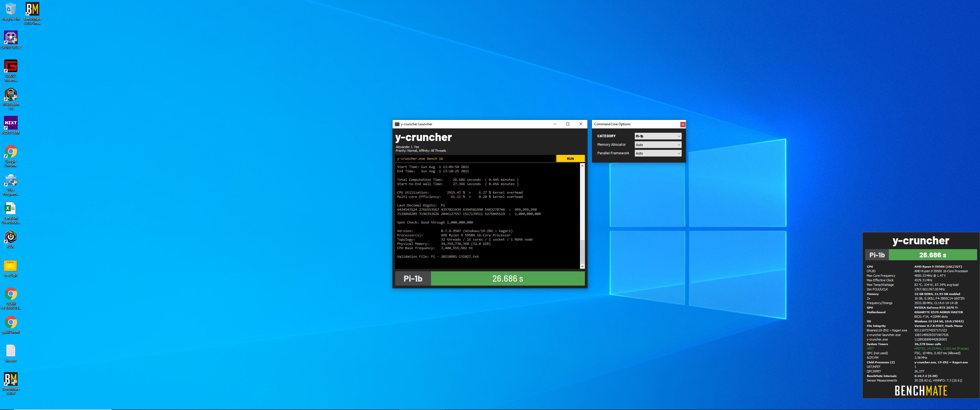The width and height of the screenshot is (980, 410).
Task: Click the console output scrollbar thumb
Action: (582, 252)
